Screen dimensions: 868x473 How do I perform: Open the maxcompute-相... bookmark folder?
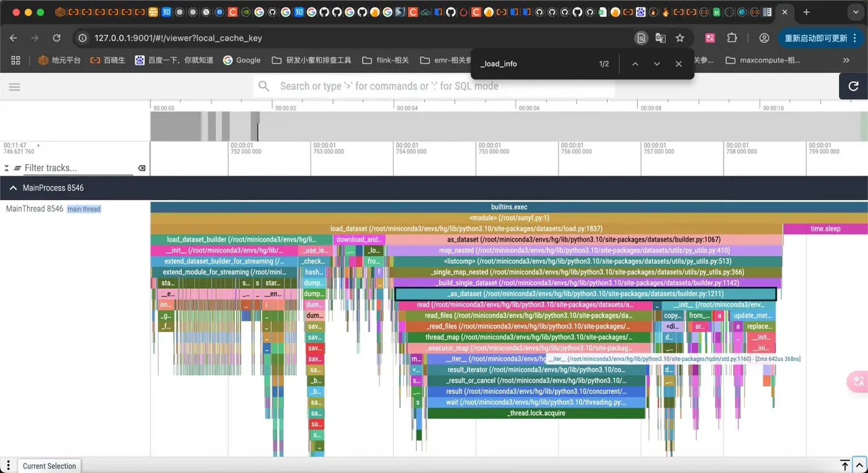click(763, 60)
